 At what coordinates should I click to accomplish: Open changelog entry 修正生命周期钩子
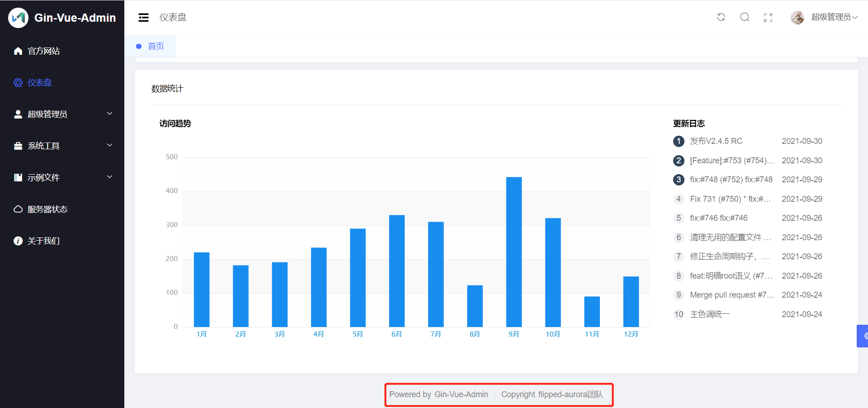click(x=729, y=256)
